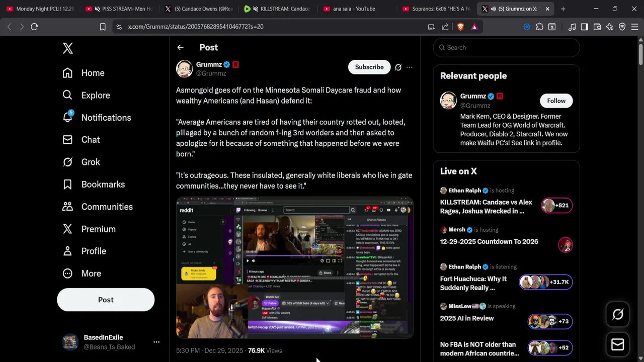Click Grummz avatar in the post header

coord(185,68)
